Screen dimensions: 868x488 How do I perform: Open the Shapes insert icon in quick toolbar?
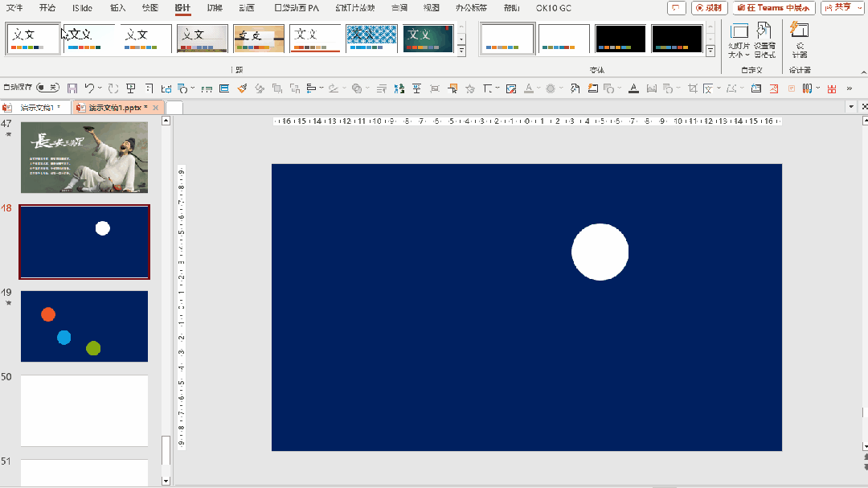coord(182,88)
